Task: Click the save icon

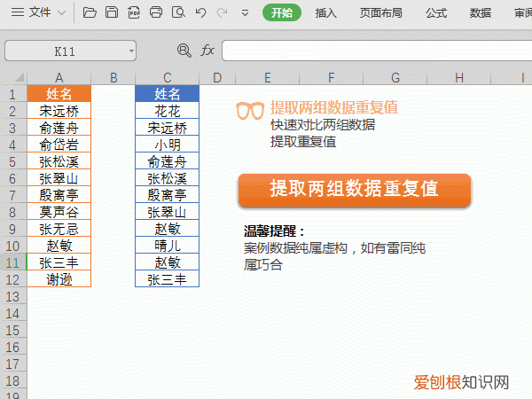Action: 112,12
